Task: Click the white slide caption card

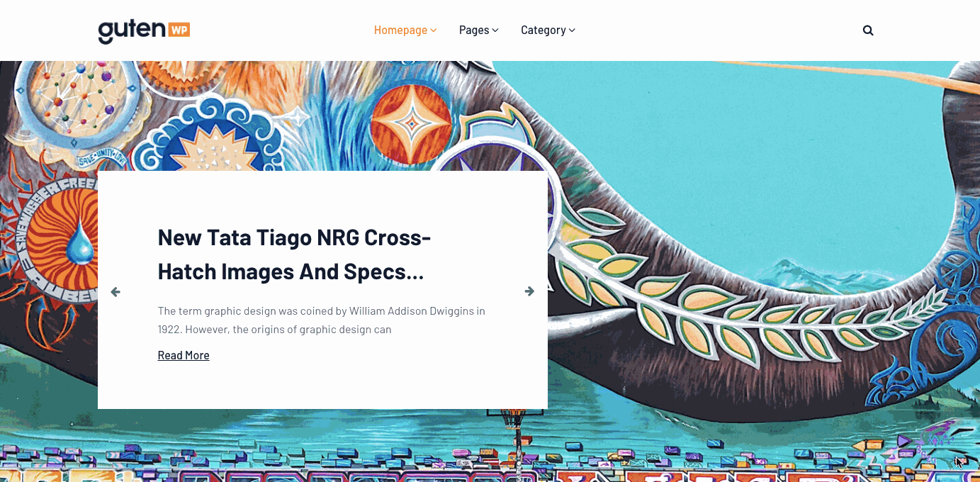Action: [322, 290]
